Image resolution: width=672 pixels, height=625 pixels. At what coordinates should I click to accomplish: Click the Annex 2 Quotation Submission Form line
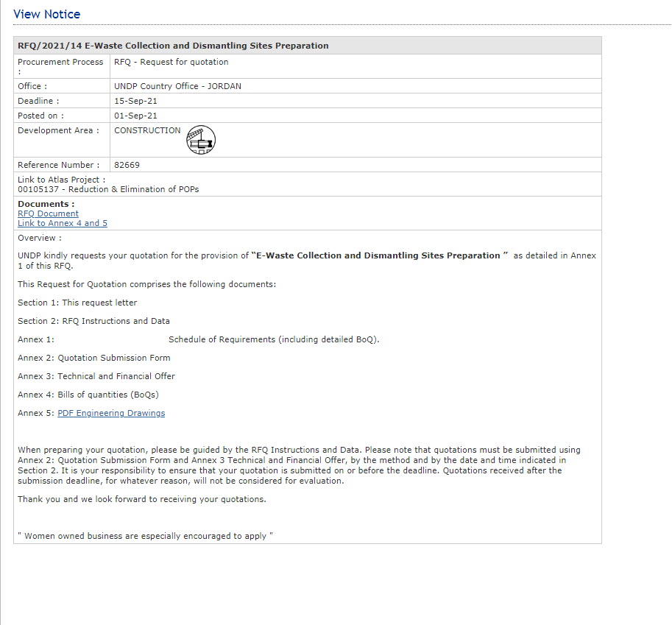pos(93,358)
